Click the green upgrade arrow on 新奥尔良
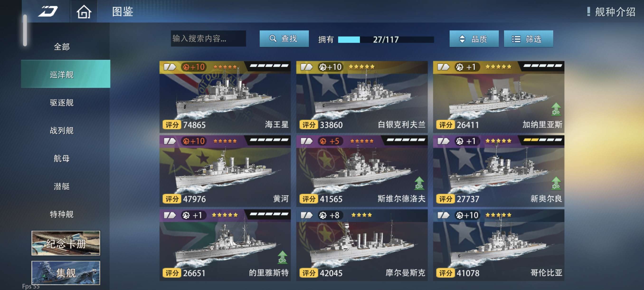644x290 pixels. pyautogui.click(x=556, y=183)
